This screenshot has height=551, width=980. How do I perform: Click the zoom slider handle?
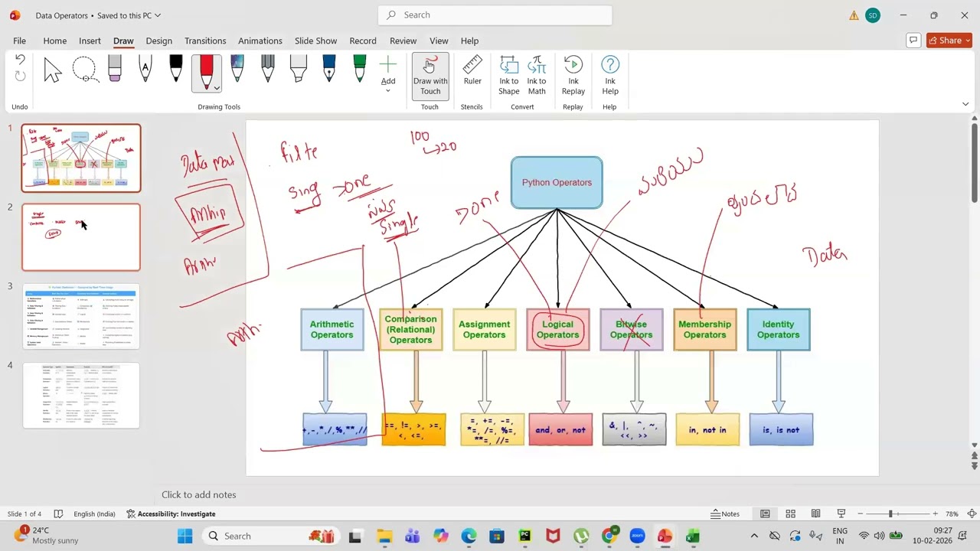pos(890,514)
